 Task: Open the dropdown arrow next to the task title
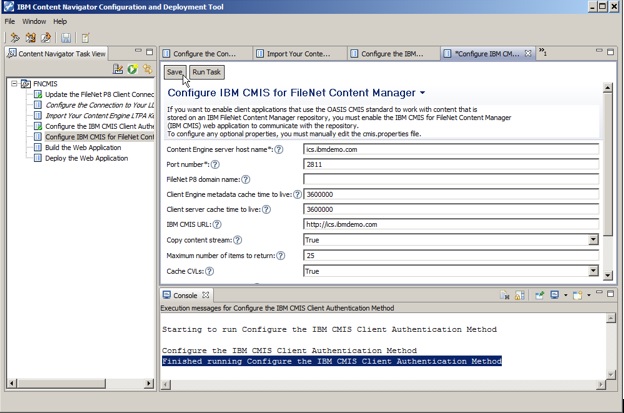coord(422,93)
